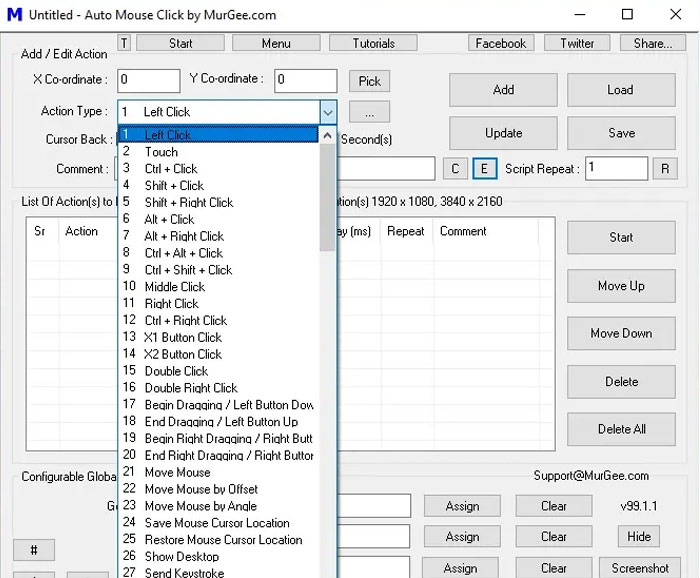This screenshot has height=578, width=700.
Task: Click the Delete button
Action: click(621, 382)
